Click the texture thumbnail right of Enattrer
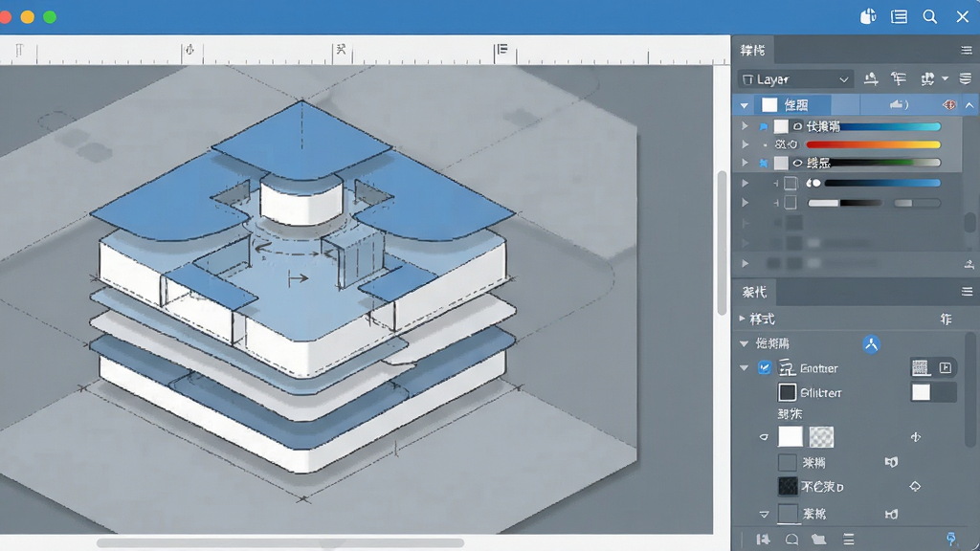980x551 pixels. (920, 368)
